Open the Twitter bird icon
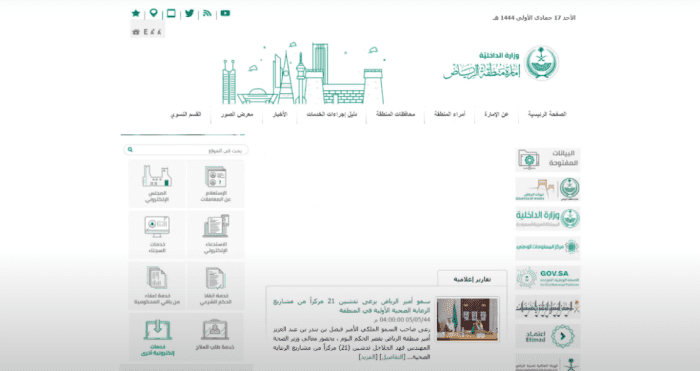The width and height of the screenshot is (700, 371). coord(189,13)
